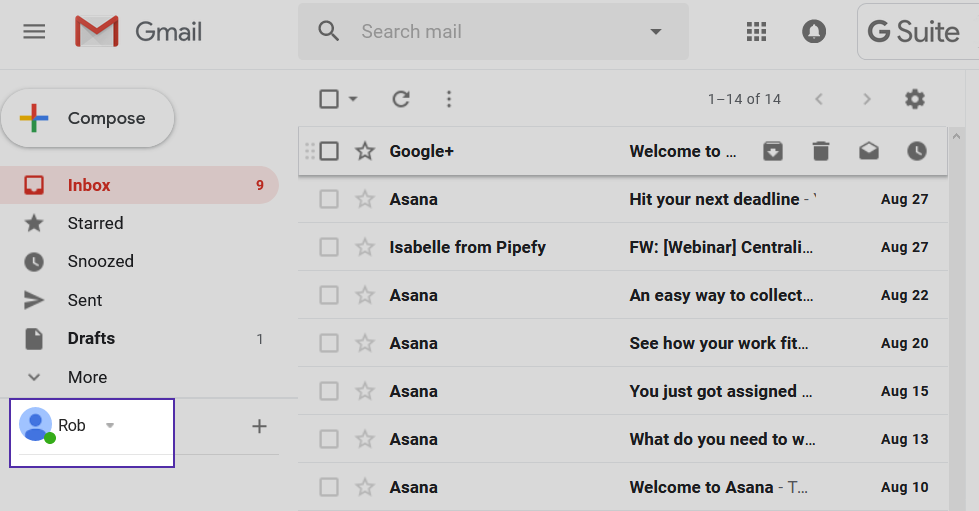Viewport: 979px width, 511px height.
Task: Snooze the Google+ email
Action: point(917,151)
